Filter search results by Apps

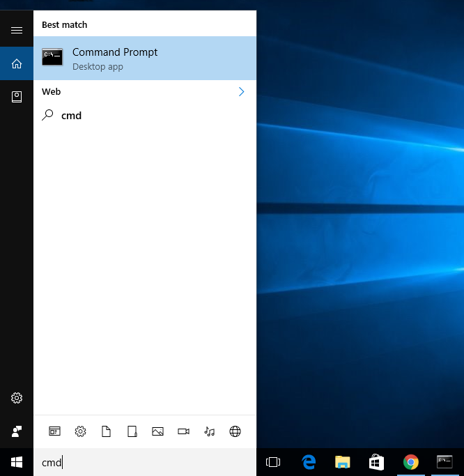[x=54, y=431]
